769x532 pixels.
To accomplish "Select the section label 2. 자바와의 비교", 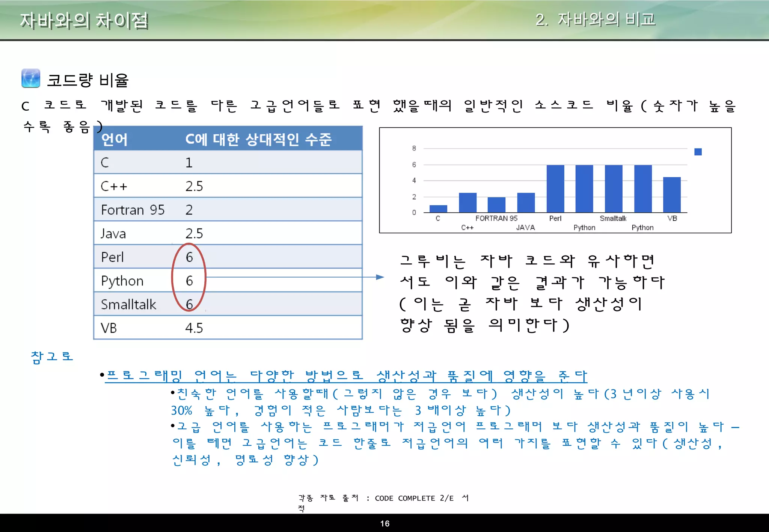I will pos(596,19).
